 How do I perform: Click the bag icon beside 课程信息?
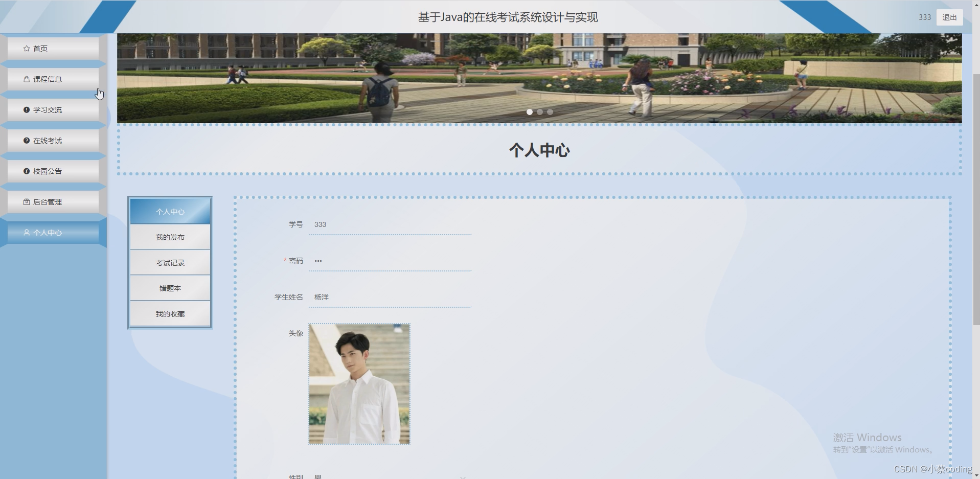point(27,79)
